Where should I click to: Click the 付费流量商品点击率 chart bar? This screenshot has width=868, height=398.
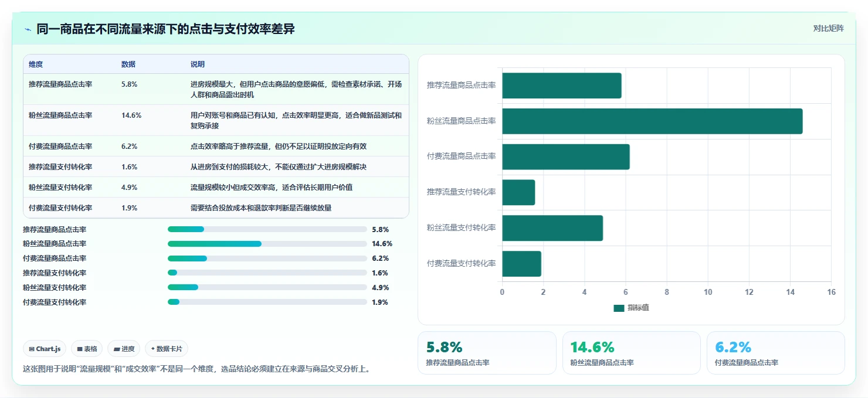(566, 157)
